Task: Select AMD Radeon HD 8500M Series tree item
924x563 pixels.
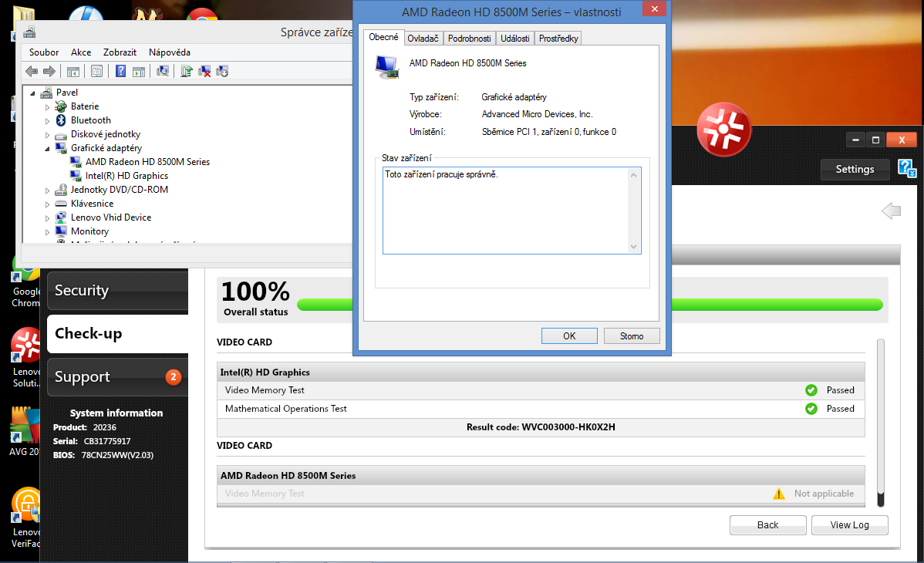Action: [x=147, y=161]
